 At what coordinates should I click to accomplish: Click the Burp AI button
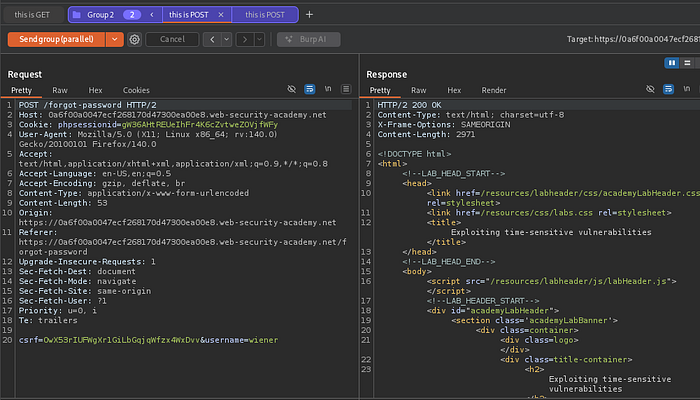tap(308, 39)
